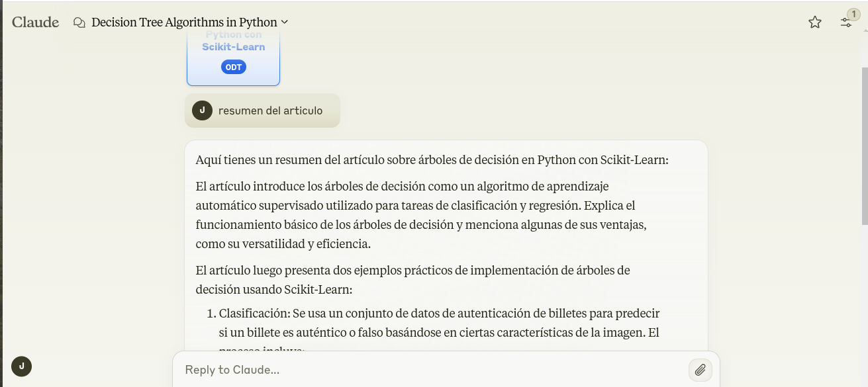Select the 'resumen del articulo' message bubble
868x387 pixels.
[x=270, y=110]
